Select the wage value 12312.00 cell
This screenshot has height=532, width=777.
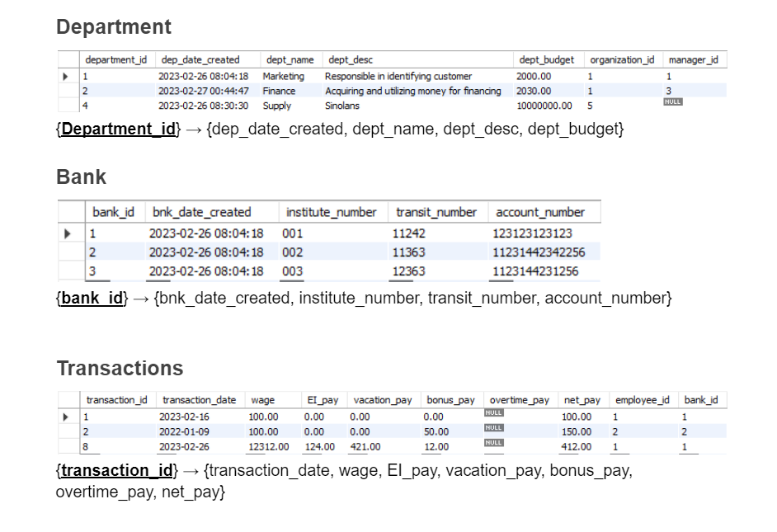click(x=267, y=443)
